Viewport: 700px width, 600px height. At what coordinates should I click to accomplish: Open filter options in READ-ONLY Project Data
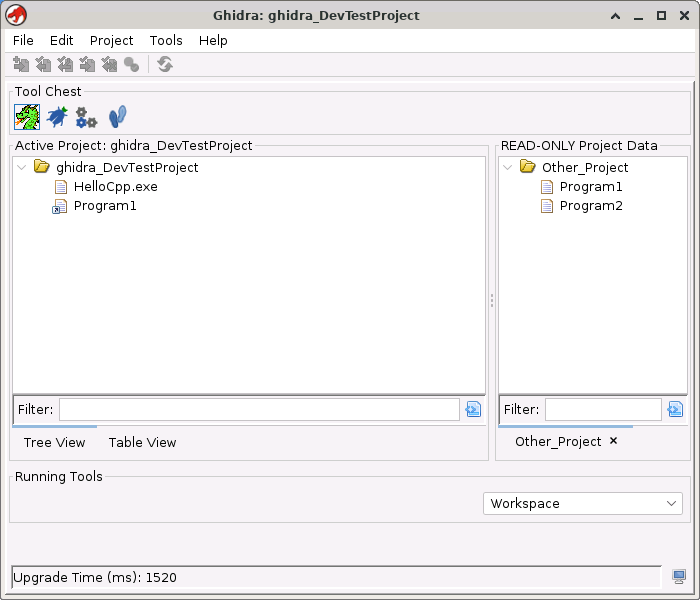[675, 409]
